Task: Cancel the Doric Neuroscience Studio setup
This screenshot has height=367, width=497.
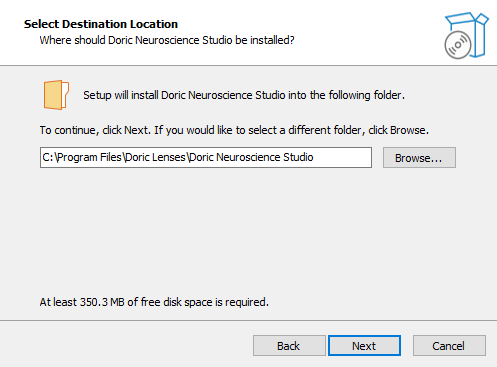Action: pyautogui.click(x=449, y=346)
